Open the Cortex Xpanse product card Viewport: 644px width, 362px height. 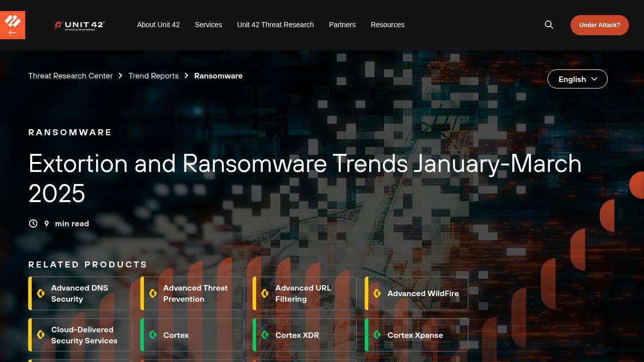pos(417,335)
